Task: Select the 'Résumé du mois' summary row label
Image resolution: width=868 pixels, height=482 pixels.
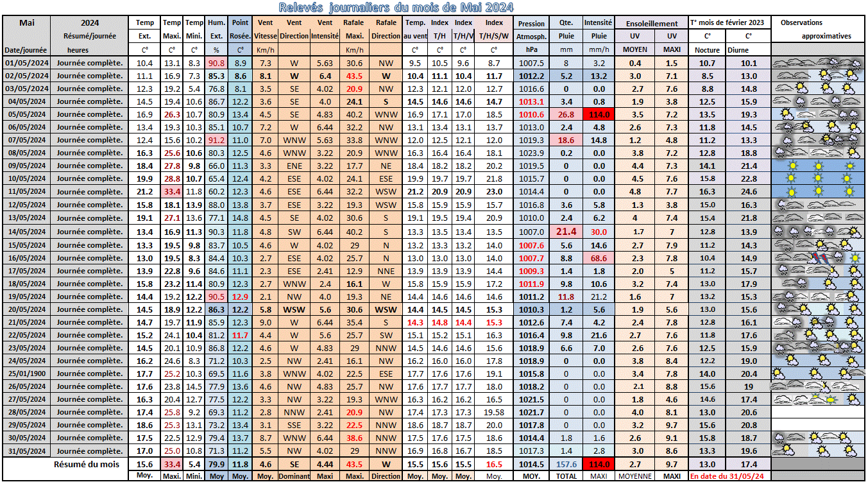Action: (87, 464)
